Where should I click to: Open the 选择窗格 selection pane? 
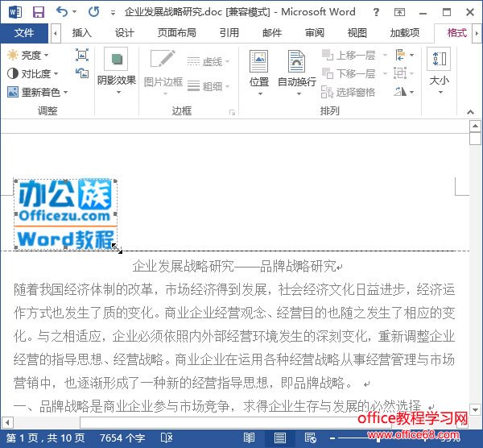pyautogui.click(x=348, y=92)
